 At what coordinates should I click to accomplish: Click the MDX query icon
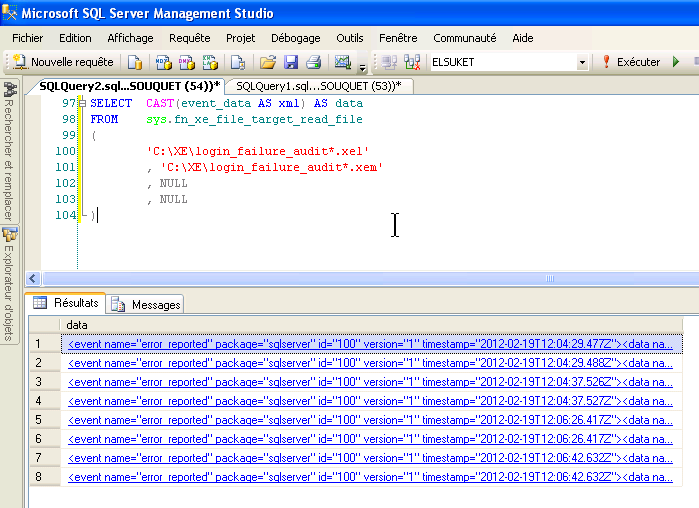163,62
